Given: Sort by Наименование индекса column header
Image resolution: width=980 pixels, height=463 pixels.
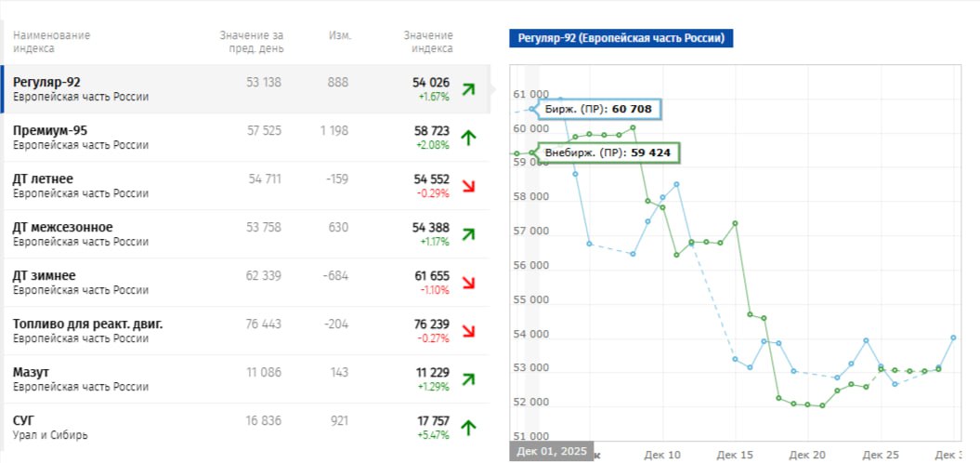Looking at the screenshot, I should pyautogui.click(x=51, y=41).
